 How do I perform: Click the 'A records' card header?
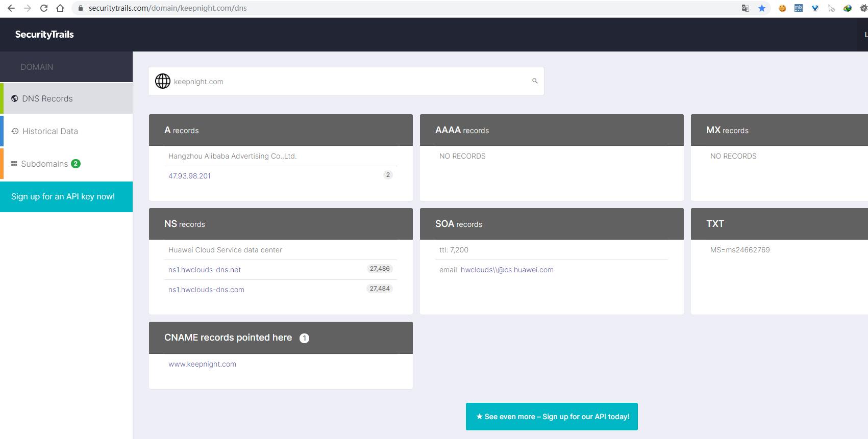click(281, 130)
